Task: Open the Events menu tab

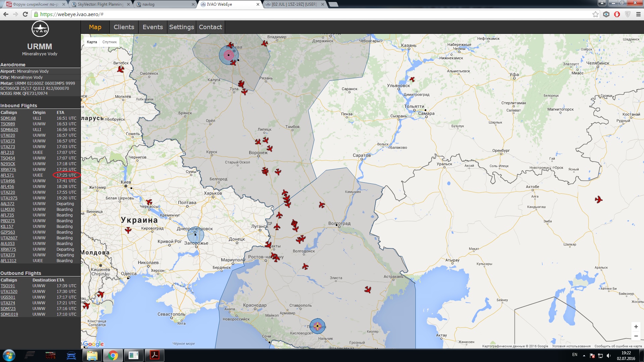Action: pos(153,27)
